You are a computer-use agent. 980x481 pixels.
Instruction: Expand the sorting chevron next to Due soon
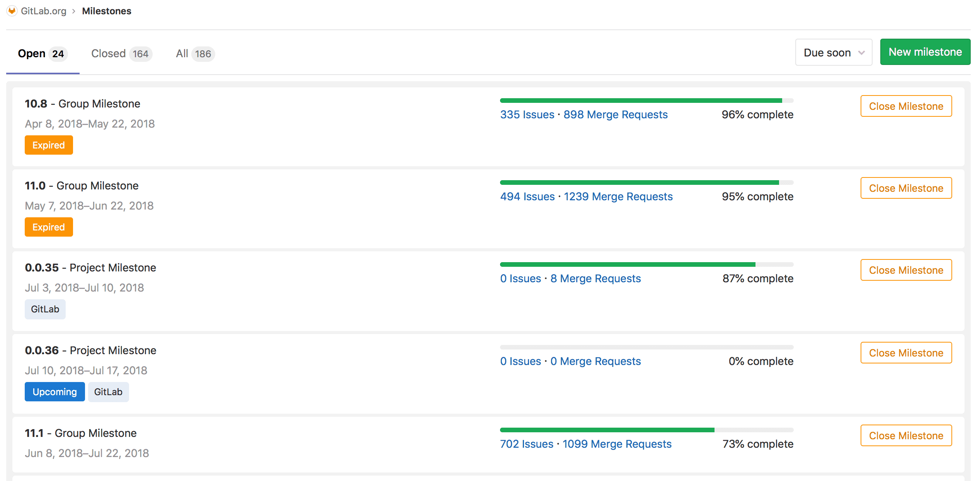point(862,52)
